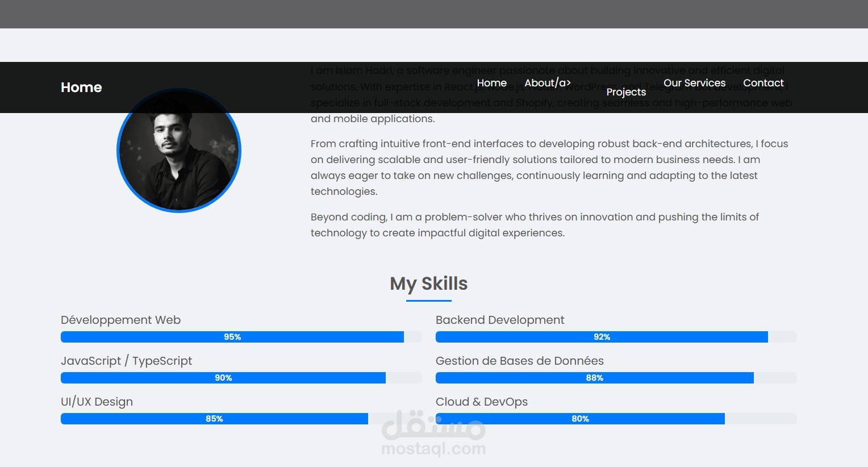
Task: Click the UI/UX Design label
Action: pyautogui.click(x=97, y=402)
